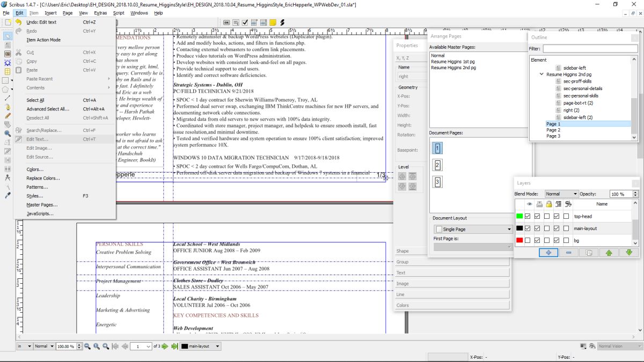Click the zoom to 100% magnifier icon
The height and width of the screenshot is (362, 644).
click(97, 346)
